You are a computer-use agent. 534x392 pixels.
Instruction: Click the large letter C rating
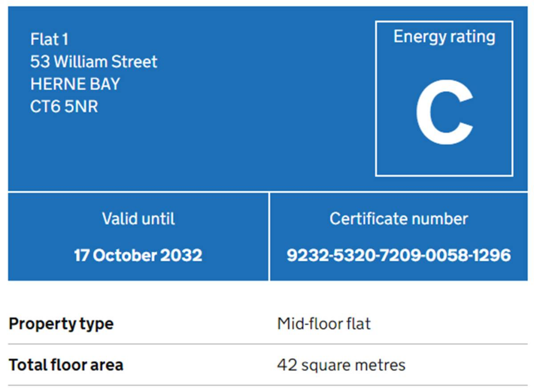pos(444,113)
